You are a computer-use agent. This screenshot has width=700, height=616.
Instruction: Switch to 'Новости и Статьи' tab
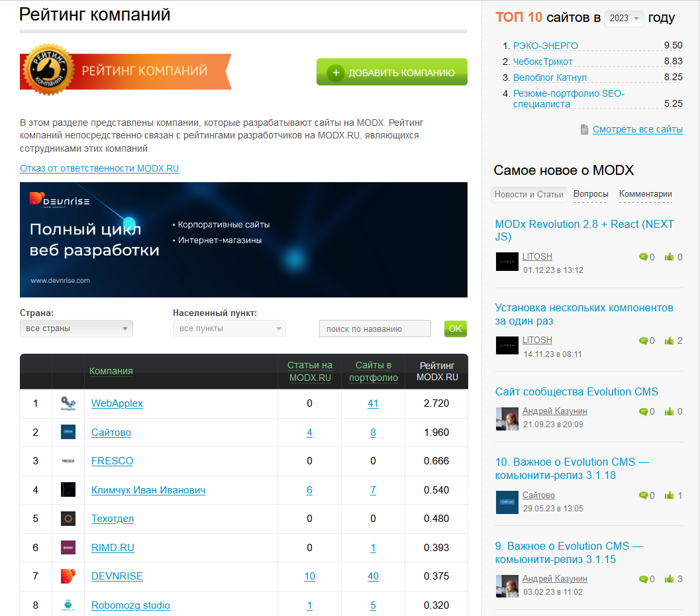pos(528,194)
